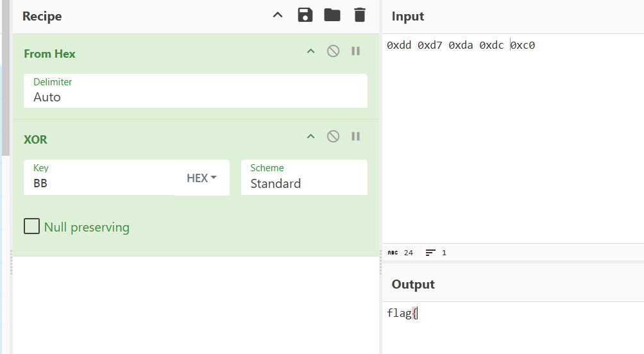Open the HEX key format dropdown

201,178
